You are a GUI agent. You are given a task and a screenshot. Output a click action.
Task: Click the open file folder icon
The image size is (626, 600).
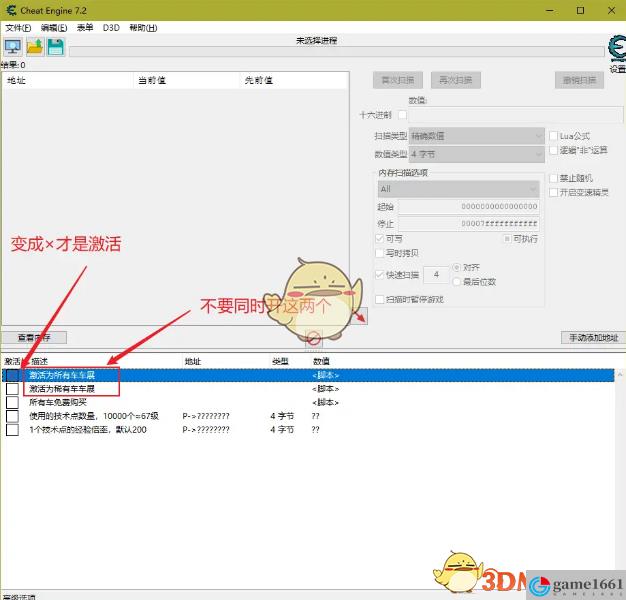click(35, 46)
